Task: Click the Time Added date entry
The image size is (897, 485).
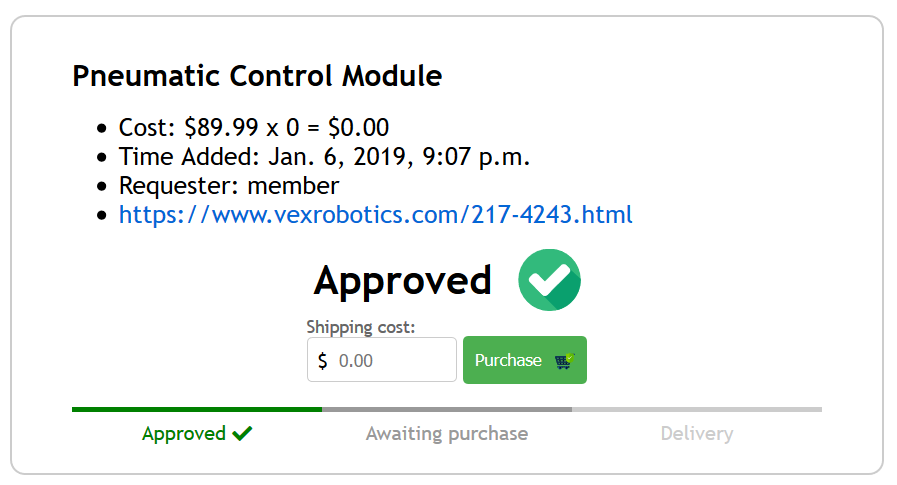Action: coord(324,157)
